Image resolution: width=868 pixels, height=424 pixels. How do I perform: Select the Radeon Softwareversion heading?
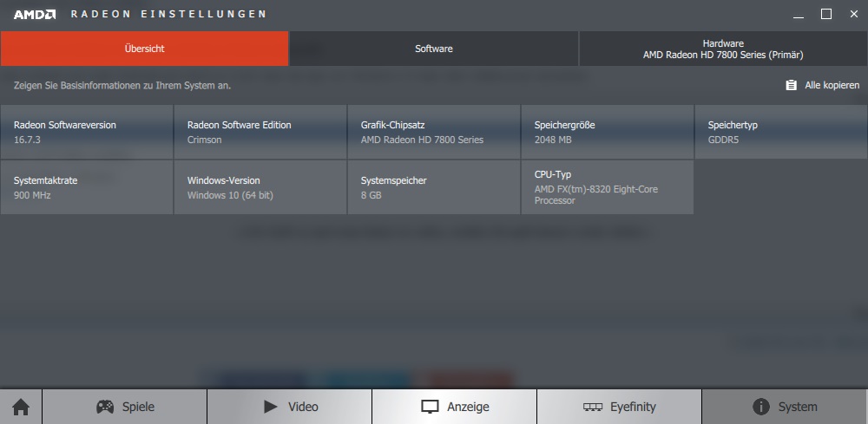65,125
